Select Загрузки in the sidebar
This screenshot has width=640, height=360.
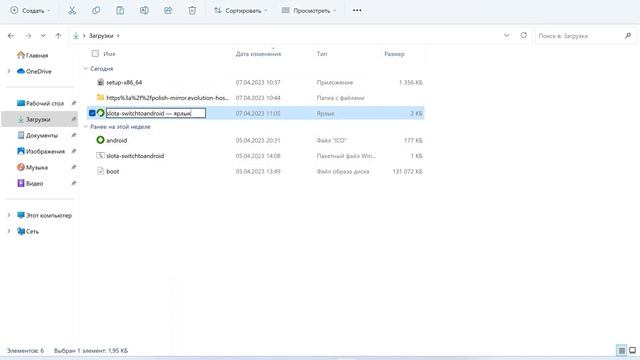click(39, 119)
